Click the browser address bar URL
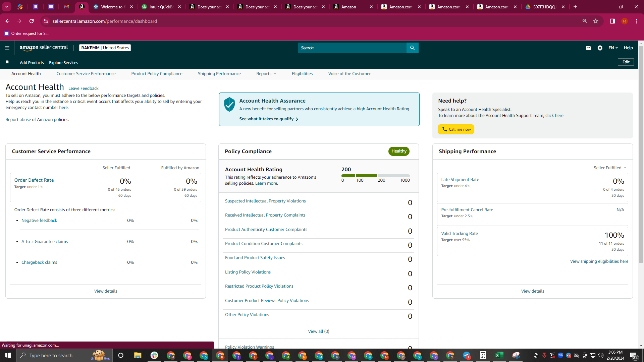The height and width of the screenshot is (362, 644). pos(105,21)
